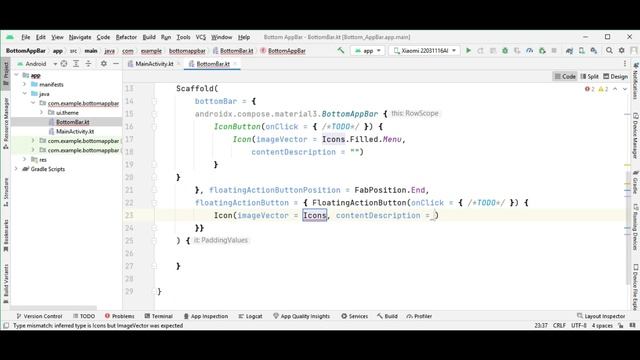640x360 pixels.
Task: Click Sync Project with Gradle Files icon
Action: [569, 51]
